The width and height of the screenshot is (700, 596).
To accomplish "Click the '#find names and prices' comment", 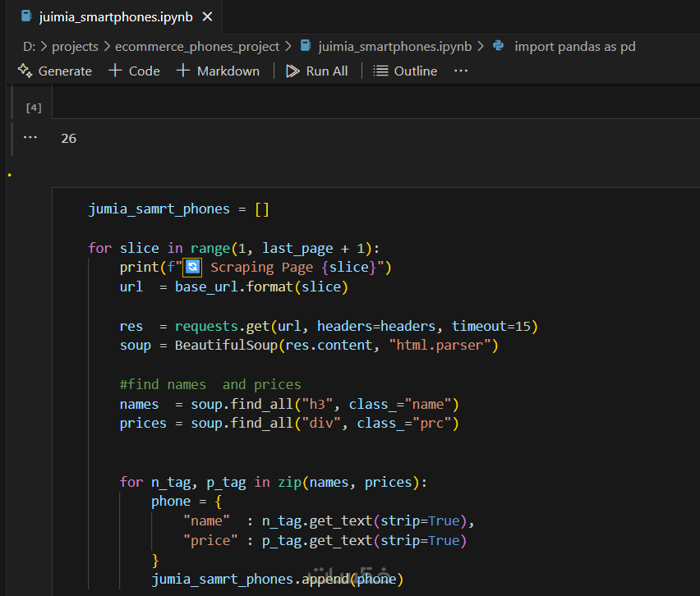I will click(210, 384).
